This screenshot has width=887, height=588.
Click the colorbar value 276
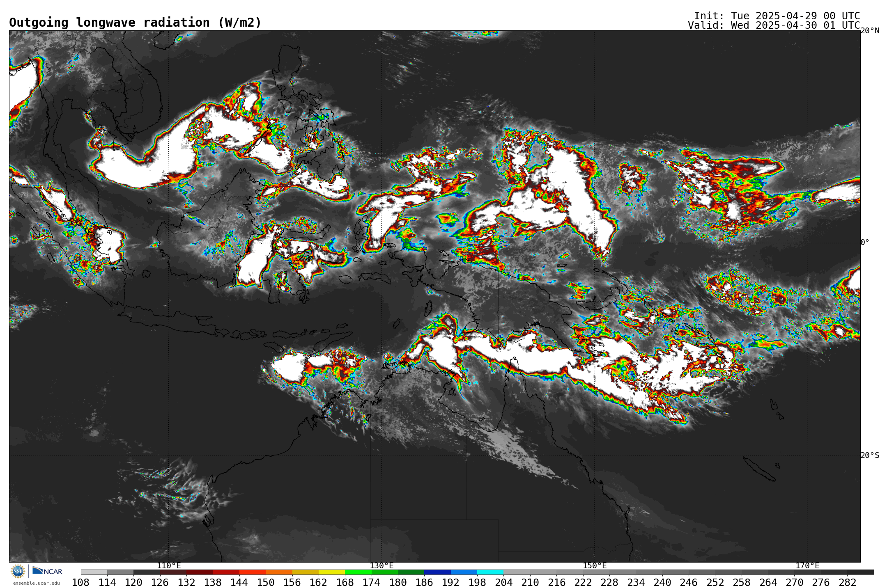click(821, 582)
